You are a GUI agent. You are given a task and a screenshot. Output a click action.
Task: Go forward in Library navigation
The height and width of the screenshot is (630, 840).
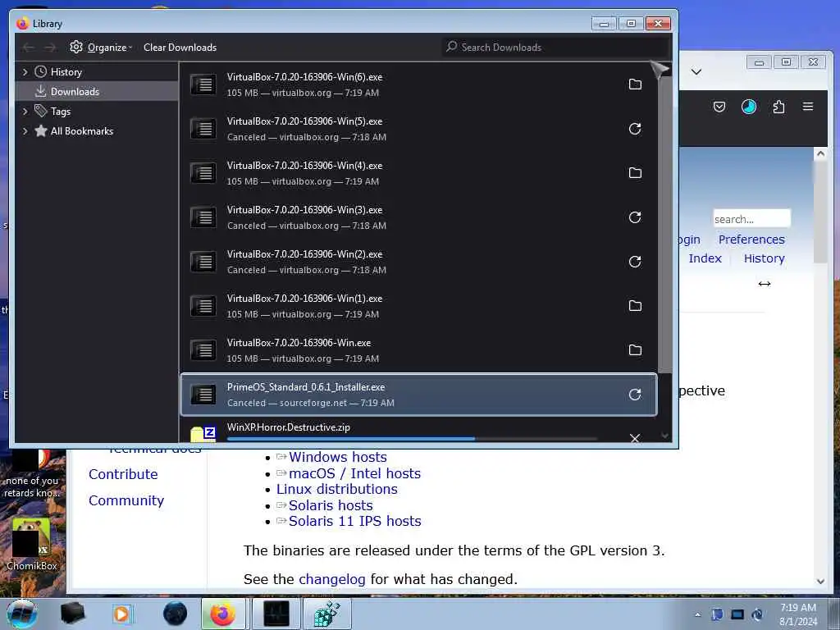(50, 47)
